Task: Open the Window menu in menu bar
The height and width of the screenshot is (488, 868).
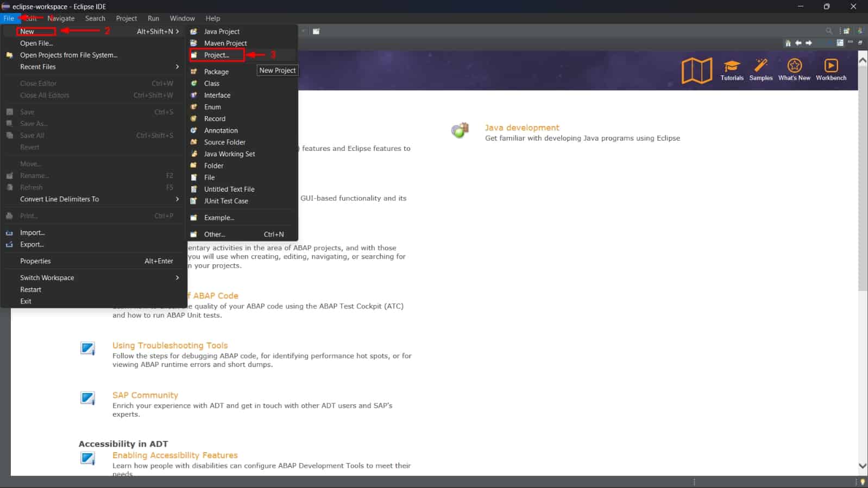Action: click(182, 18)
